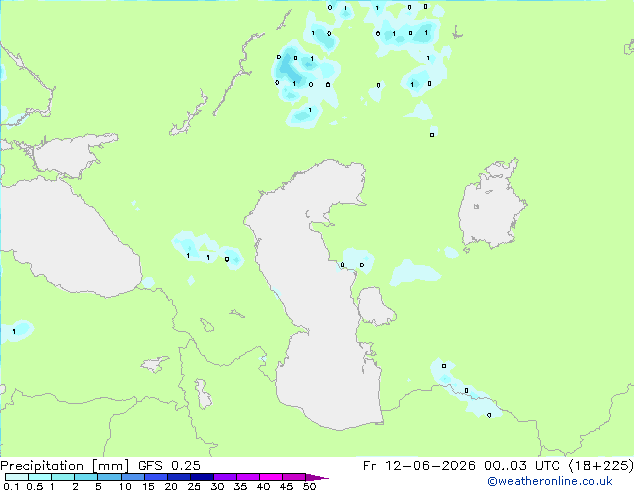The width and height of the screenshot is (634, 490).
Task: Click the 1–2 mm legend color swatch
Action: [x=63, y=477]
